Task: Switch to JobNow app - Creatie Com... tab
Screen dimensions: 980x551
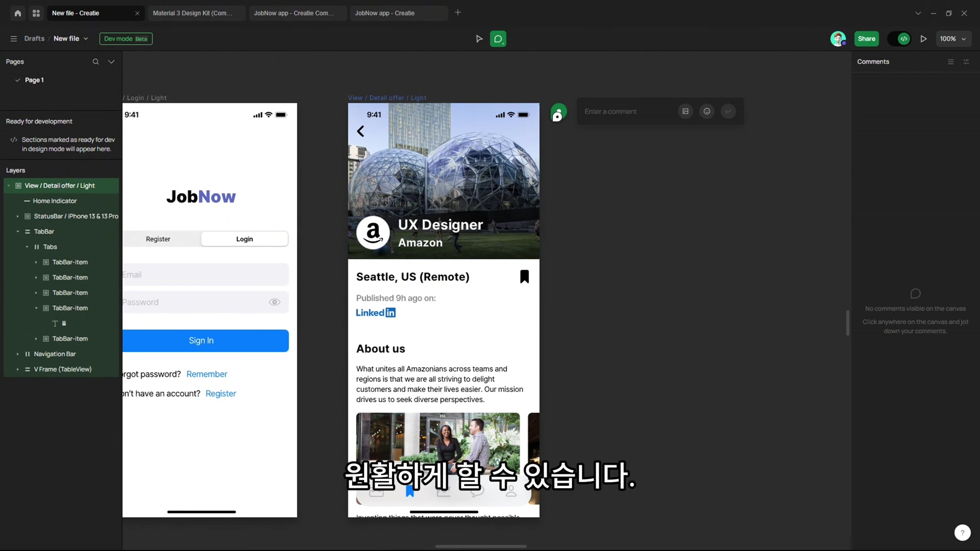Action: click(297, 13)
